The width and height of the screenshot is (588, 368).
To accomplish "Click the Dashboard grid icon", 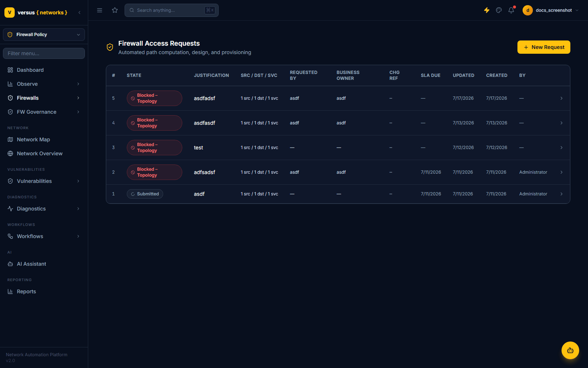I will click(x=10, y=70).
